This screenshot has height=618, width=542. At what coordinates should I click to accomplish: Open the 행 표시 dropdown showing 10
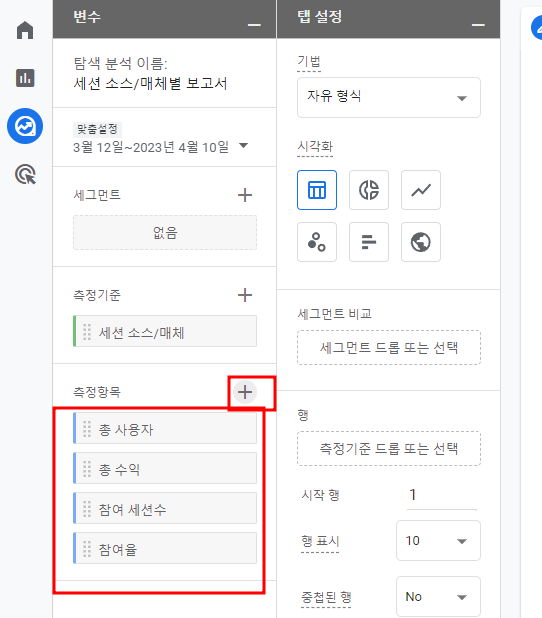[x=438, y=541]
